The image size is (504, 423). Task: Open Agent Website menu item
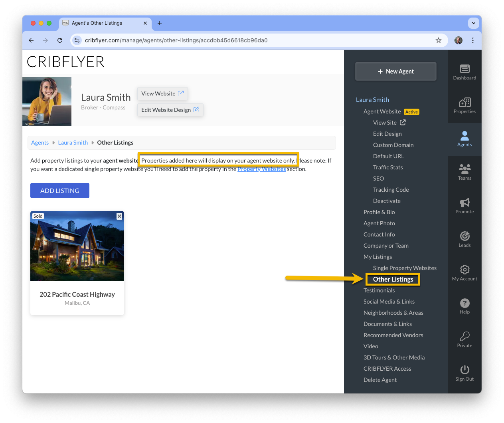tap(382, 111)
